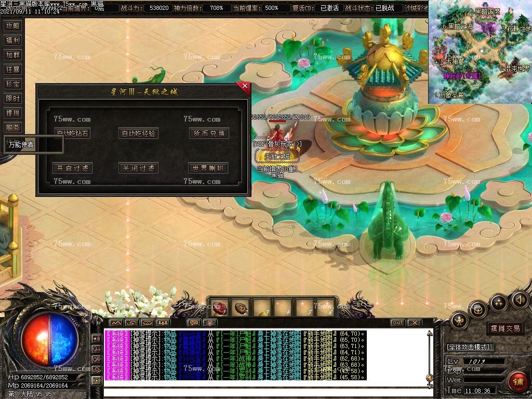Select 6.黑暗之海 on the minimap

[x=458, y=26]
